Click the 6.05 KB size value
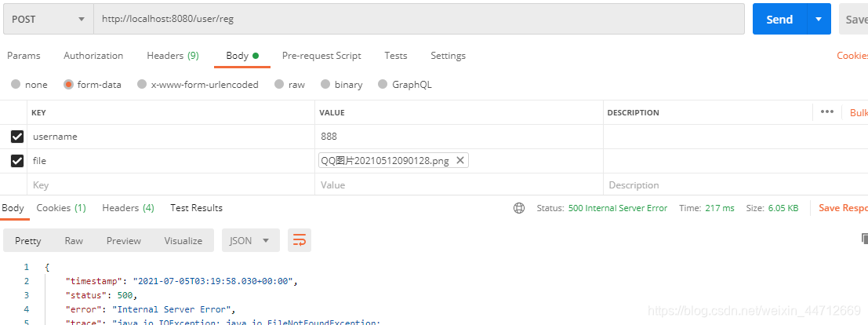868x325 pixels. 783,208
